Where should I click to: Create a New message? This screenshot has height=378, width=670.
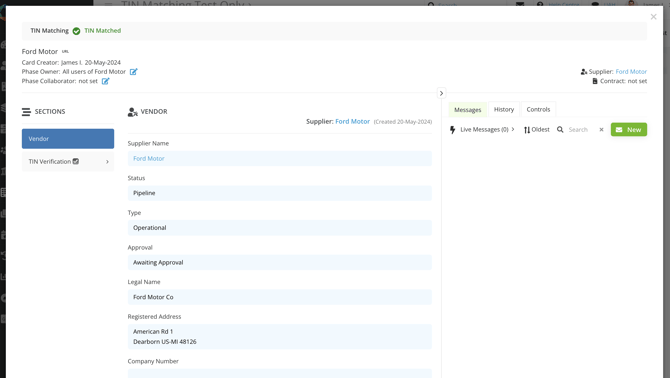629,130
